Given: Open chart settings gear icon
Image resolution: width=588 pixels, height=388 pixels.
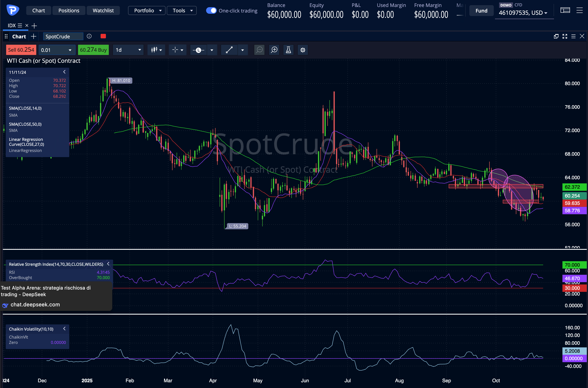Looking at the screenshot, I should pyautogui.click(x=303, y=50).
